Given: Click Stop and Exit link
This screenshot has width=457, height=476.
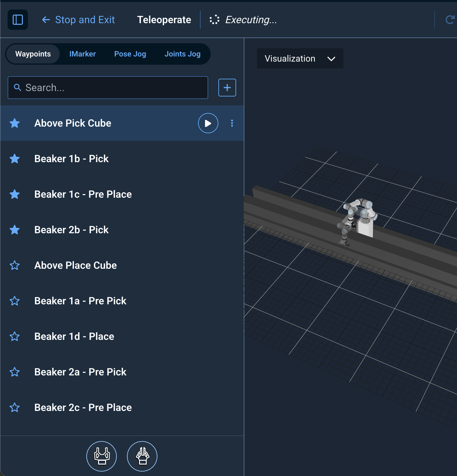Looking at the screenshot, I should tap(78, 20).
